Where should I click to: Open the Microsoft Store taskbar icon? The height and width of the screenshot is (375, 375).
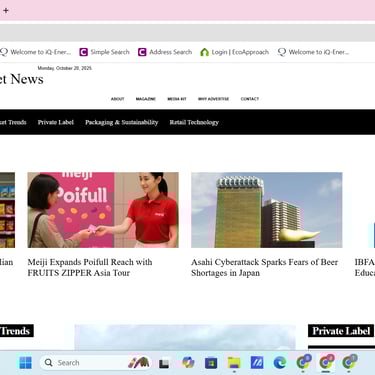[211, 363]
